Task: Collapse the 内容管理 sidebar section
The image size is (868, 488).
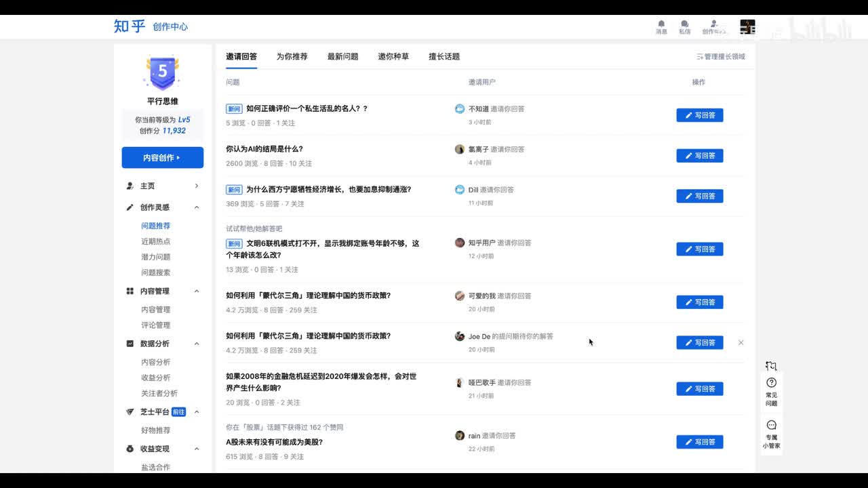Action: click(197, 291)
